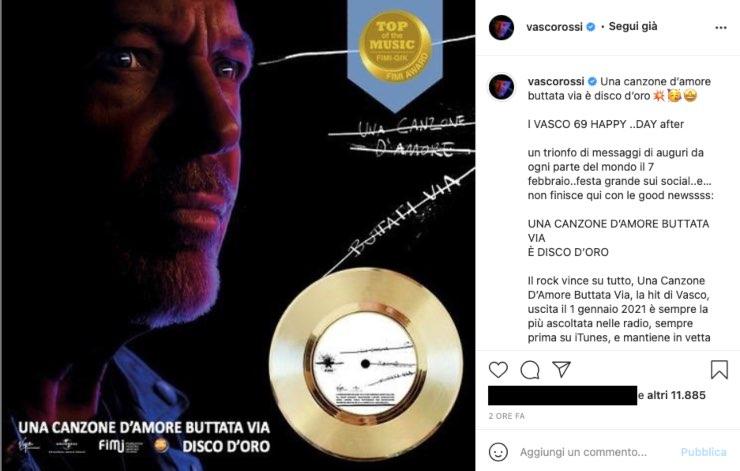
Task: Click the vascorossi username in the caption
Action: [556, 81]
